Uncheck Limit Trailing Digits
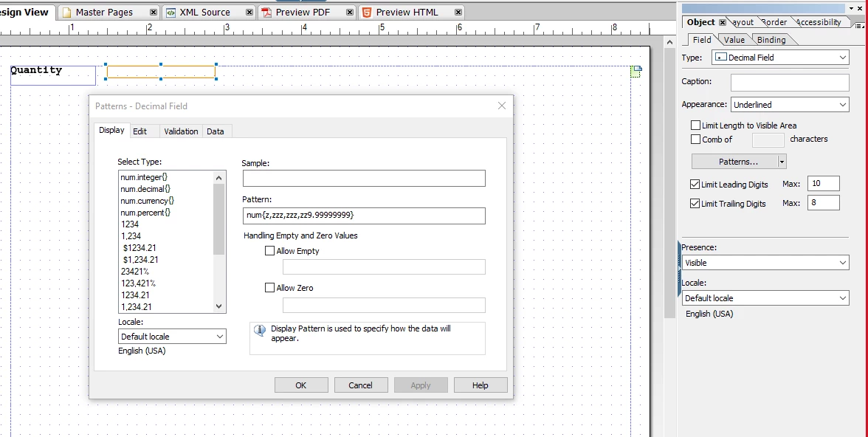The height and width of the screenshot is (437, 868). pyautogui.click(x=695, y=203)
